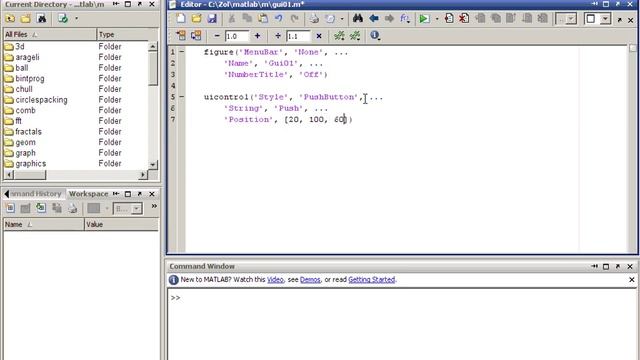The width and height of the screenshot is (640, 360).
Task: Open the Current Directory reports dropdown arrow
Action: (x=76, y=18)
